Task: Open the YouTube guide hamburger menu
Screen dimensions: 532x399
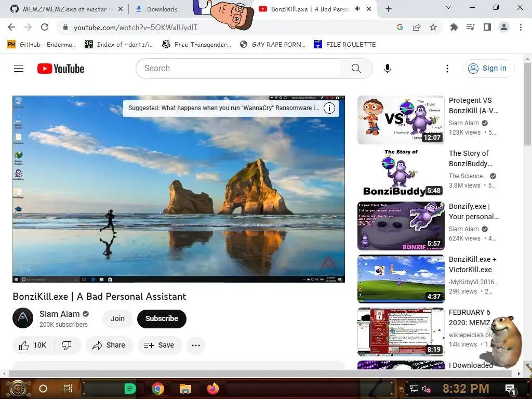Action: coord(19,69)
